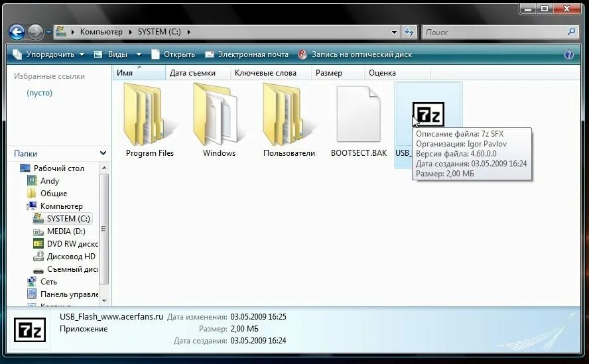Screen dimensions: 589x364
Task: Click Запись на оптический диск
Action: tap(355, 54)
